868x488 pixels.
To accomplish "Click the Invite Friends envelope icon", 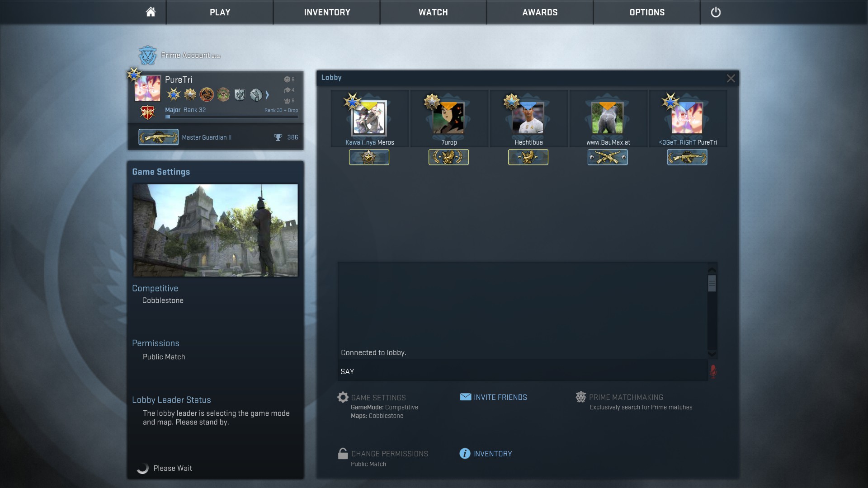I will click(465, 397).
